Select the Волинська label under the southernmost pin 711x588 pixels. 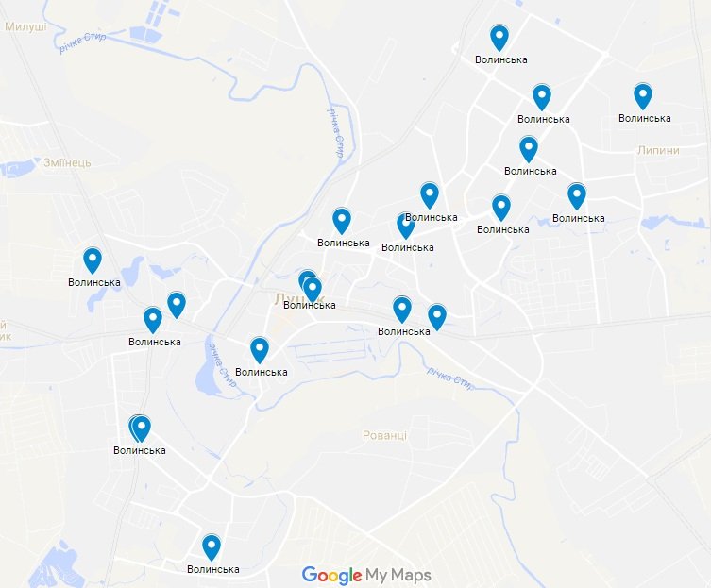213,569
